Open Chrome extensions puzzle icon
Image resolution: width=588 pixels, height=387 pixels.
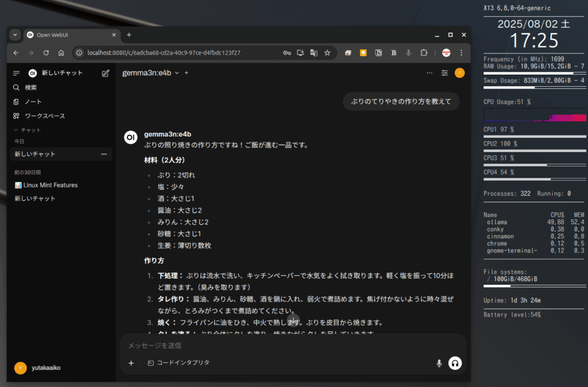[424, 53]
